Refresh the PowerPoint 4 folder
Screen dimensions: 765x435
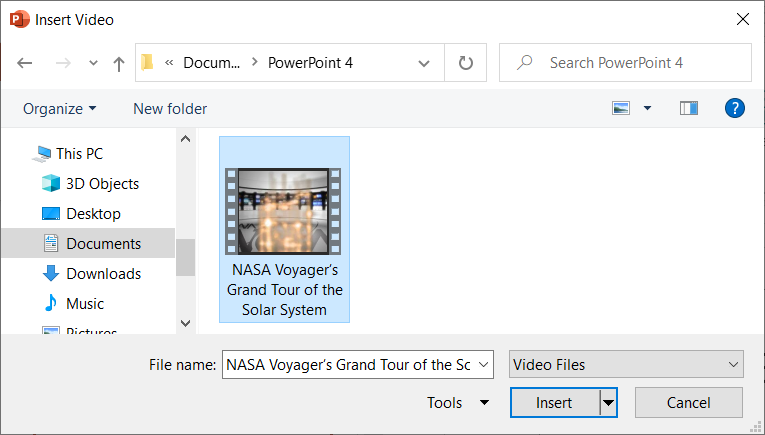click(465, 62)
